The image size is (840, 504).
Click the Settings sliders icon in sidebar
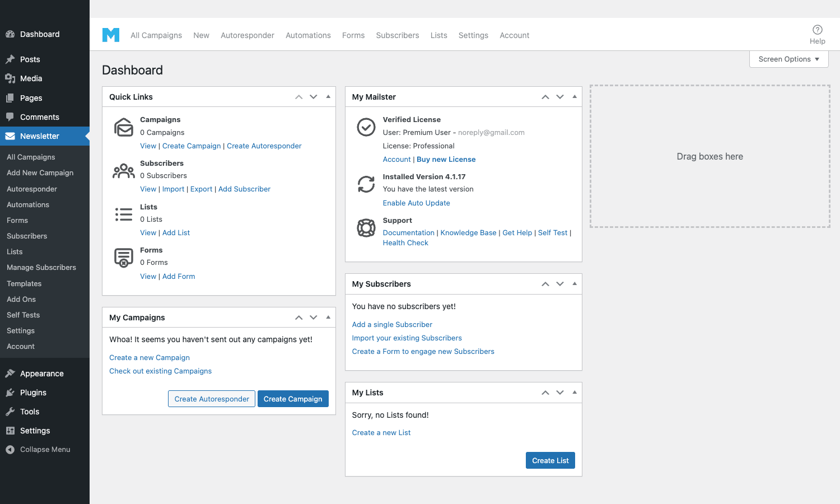pyautogui.click(x=10, y=431)
